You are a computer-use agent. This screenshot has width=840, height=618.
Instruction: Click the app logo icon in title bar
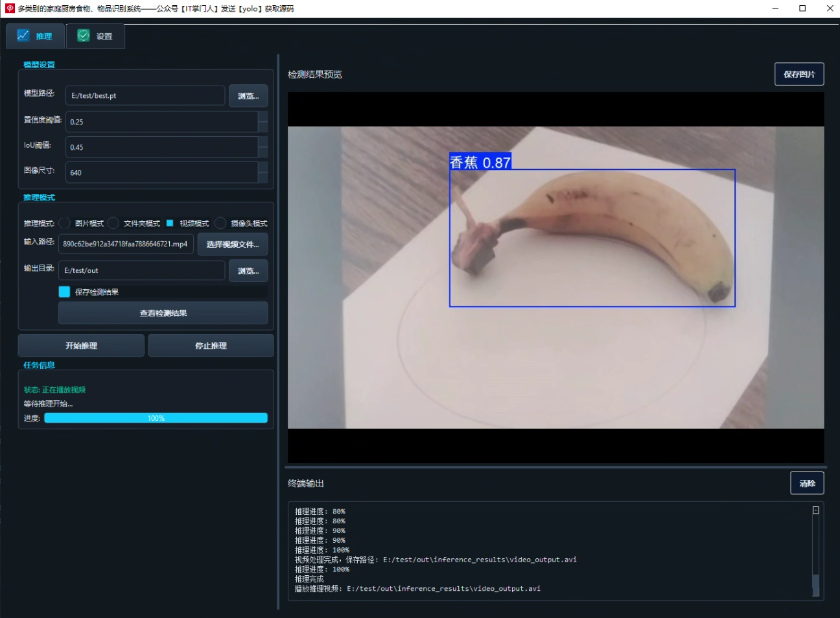pyautogui.click(x=10, y=8)
